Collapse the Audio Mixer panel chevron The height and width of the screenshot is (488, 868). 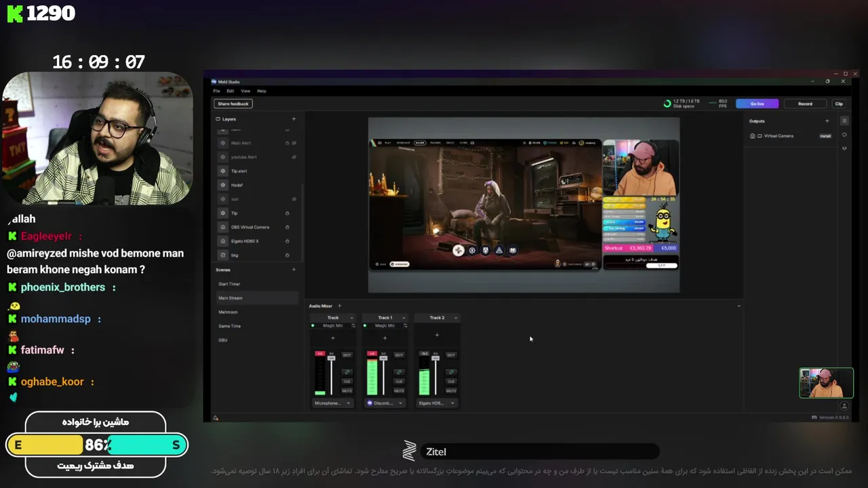[738, 306]
